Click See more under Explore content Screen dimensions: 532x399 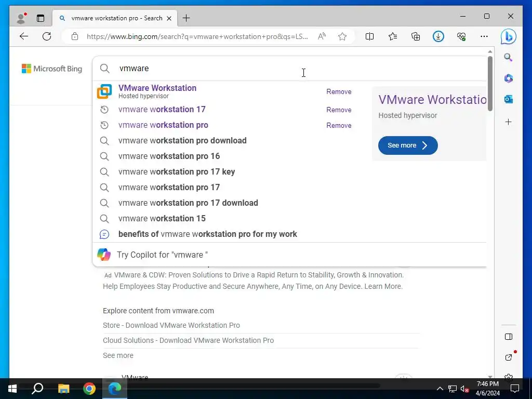[x=118, y=355]
